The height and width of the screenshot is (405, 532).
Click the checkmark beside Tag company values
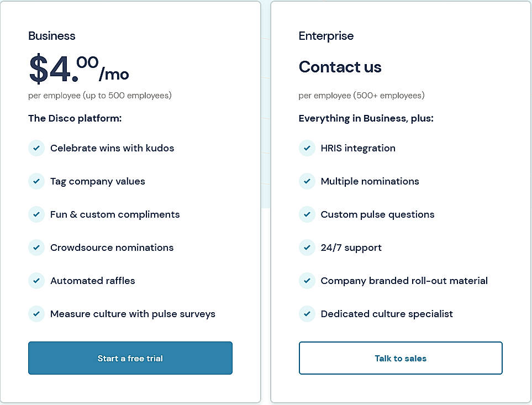click(36, 181)
